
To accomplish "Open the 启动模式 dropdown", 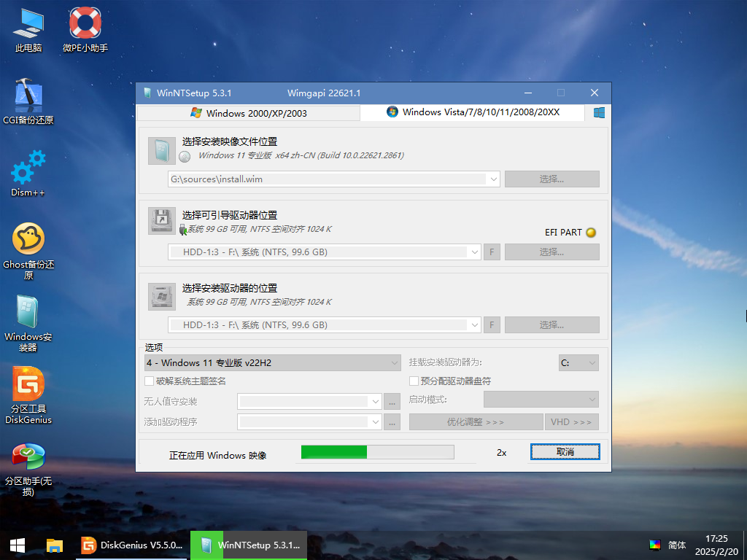I will pyautogui.click(x=541, y=400).
